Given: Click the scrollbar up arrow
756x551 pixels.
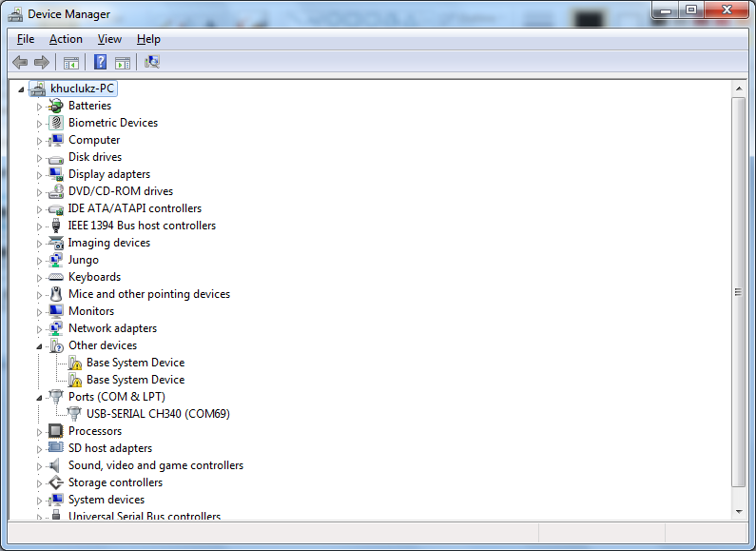Looking at the screenshot, I should 738,89.
